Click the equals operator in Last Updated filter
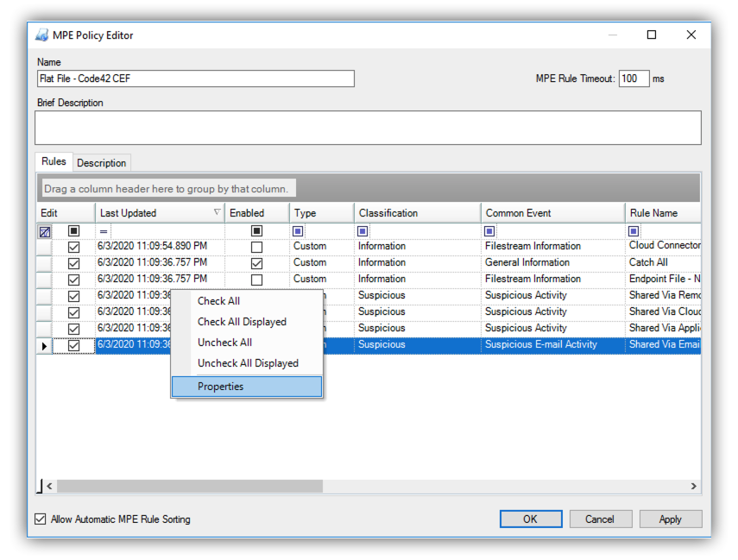This screenshot has width=738, height=560. click(104, 231)
